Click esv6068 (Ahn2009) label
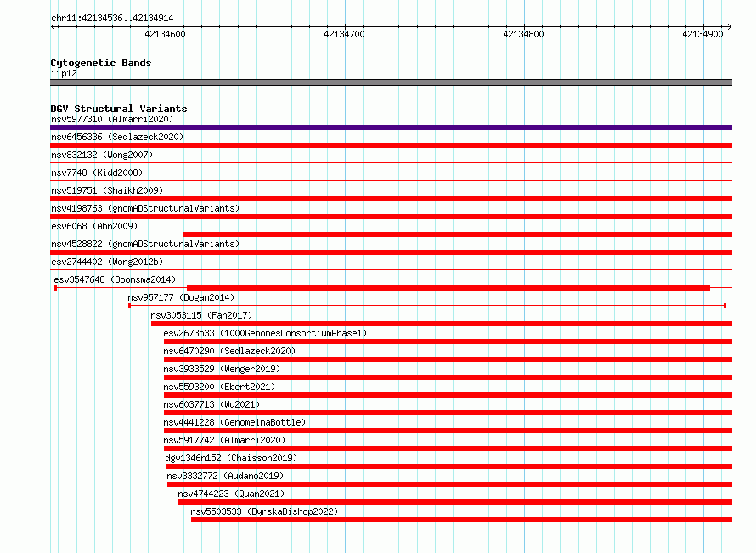Image resolution: width=756 pixels, height=553 pixels. click(x=94, y=226)
